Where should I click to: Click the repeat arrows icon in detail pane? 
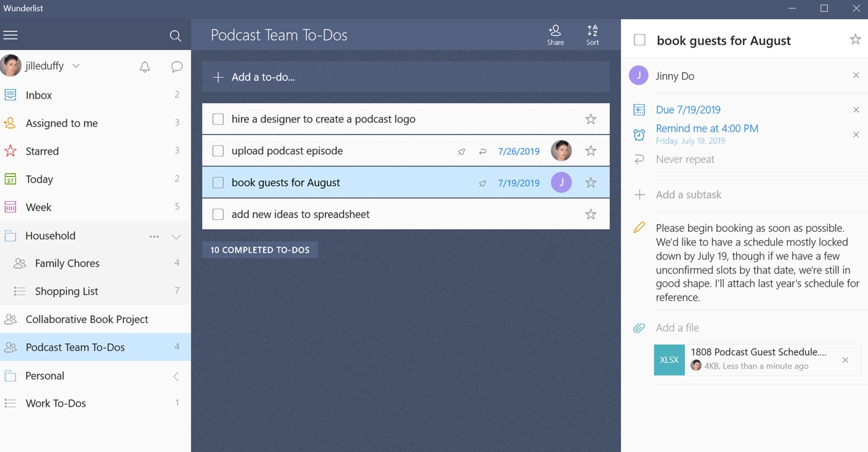pyautogui.click(x=639, y=159)
